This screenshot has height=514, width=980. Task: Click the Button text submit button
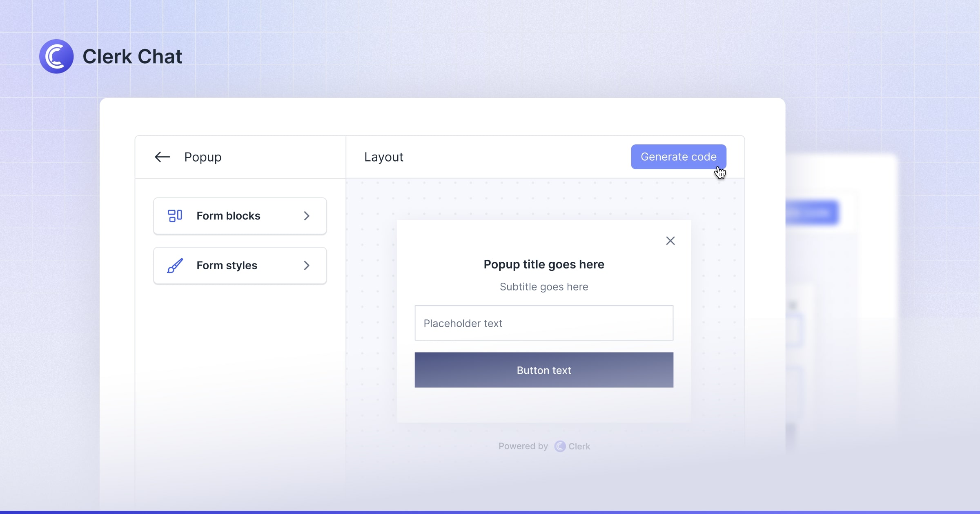coord(543,370)
